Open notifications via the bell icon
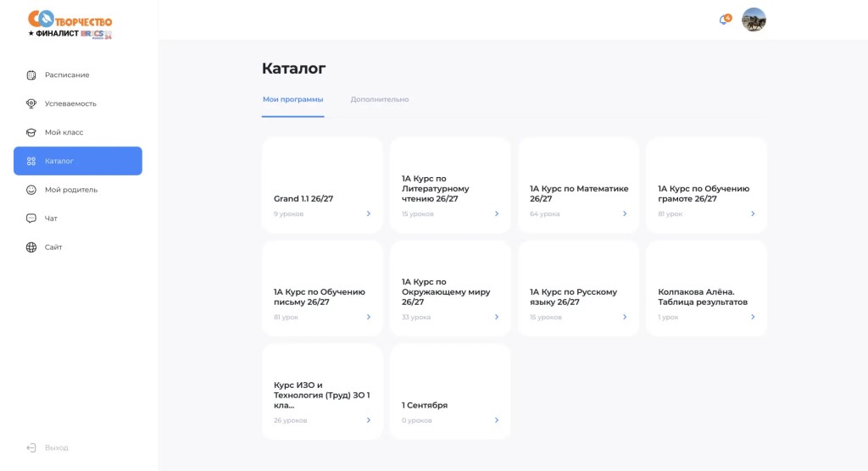Image resolution: width=868 pixels, height=471 pixels. pyautogui.click(x=725, y=20)
